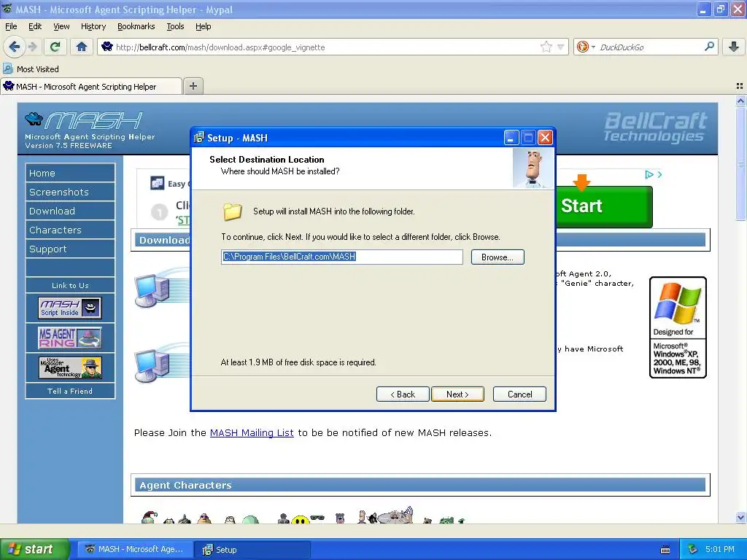747x560 pixels.
Task: Click the page vertical scrollbar thumb
Action: click(x=740, y=164)
